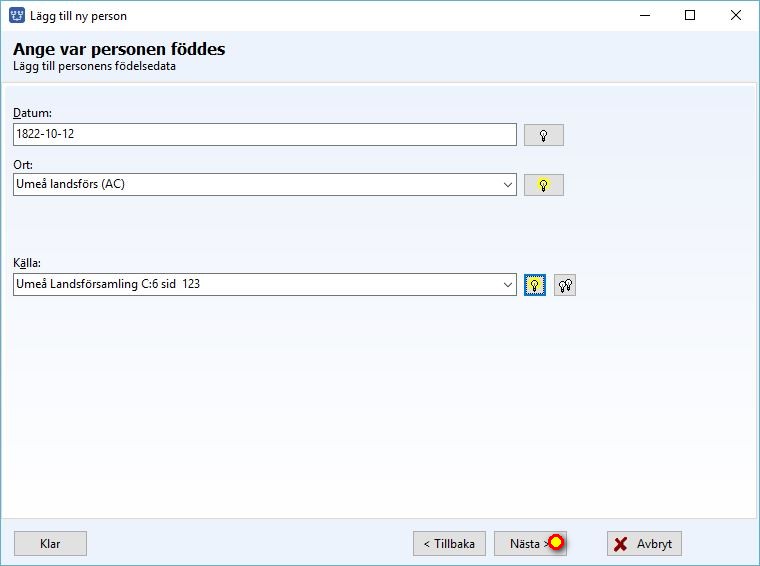Click the double lightbulb button beside Källa
Image resolution: width=760 pixels, height=566 pixels.
[x=565, y=285]
